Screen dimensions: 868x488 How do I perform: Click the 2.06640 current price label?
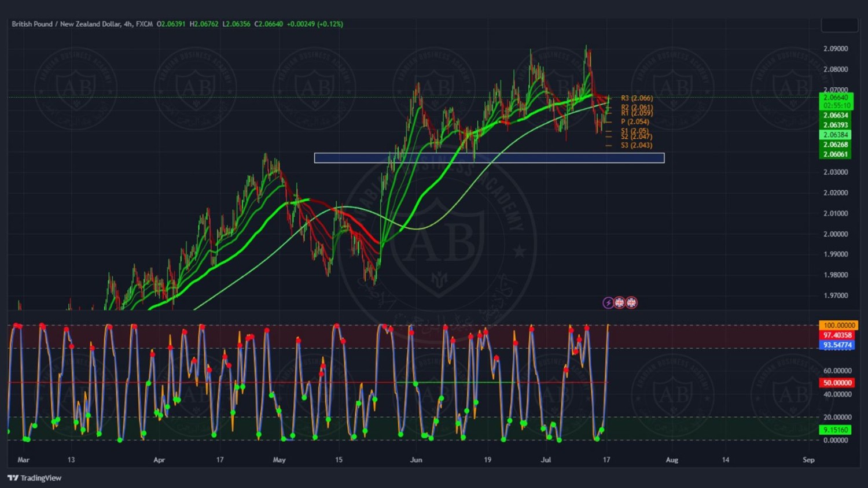point(836,98)
